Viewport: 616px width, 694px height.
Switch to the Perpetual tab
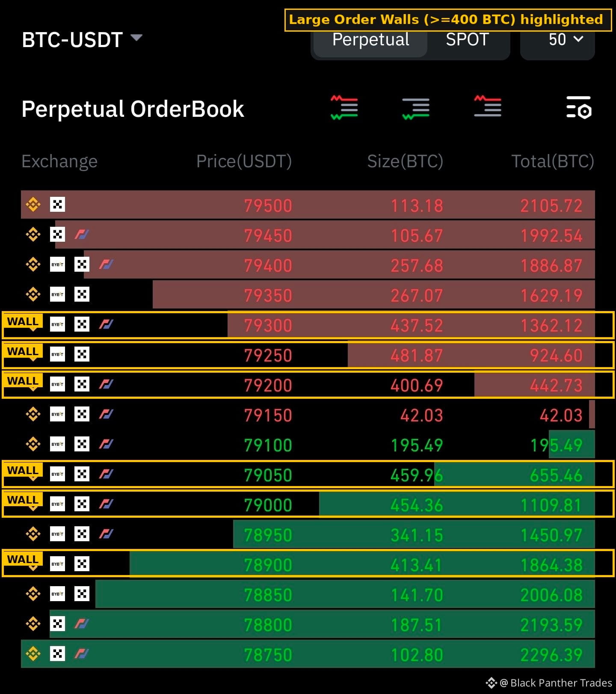click(x=370, y=40)
